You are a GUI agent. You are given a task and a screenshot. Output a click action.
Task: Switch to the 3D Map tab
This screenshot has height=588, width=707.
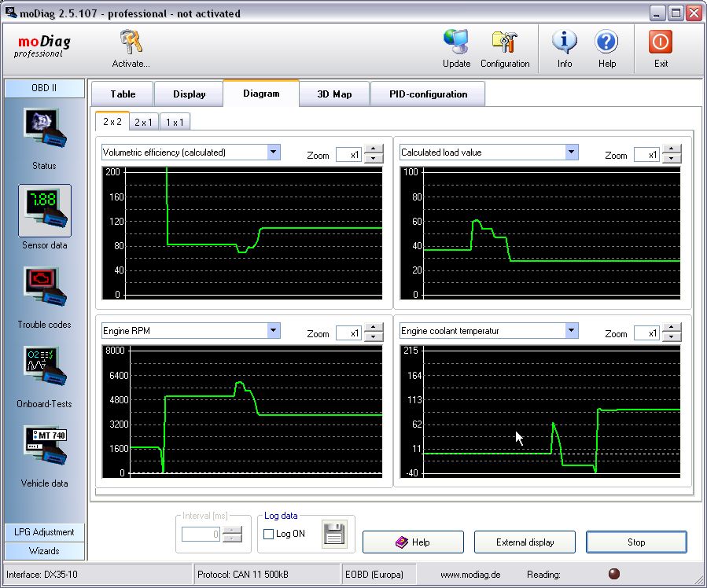[x=334, y=94]
